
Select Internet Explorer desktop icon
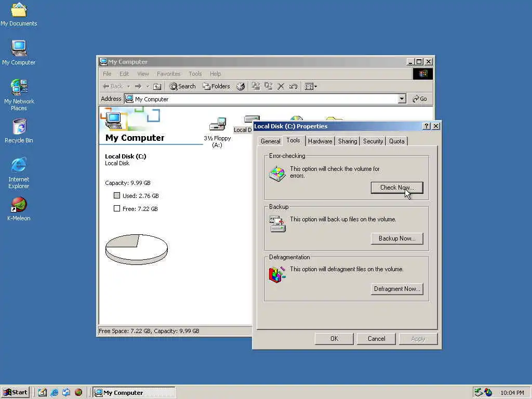click(19, 172)
